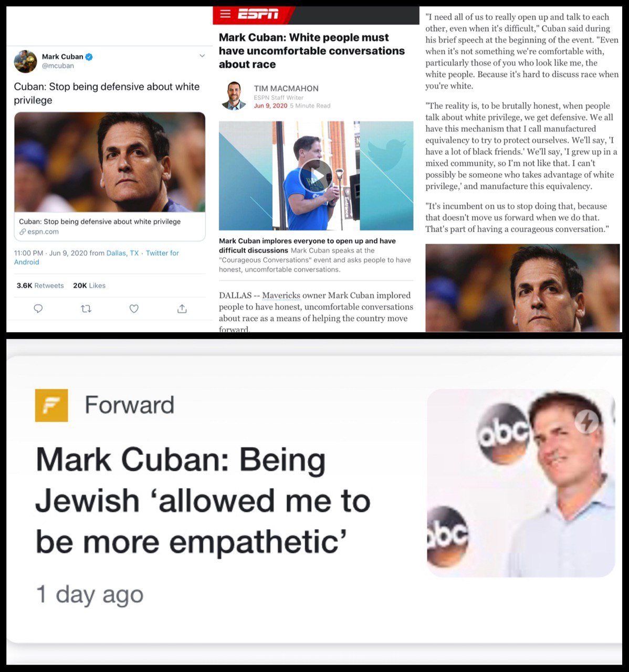Open the ESPN hamburger menu

[225, 14]
